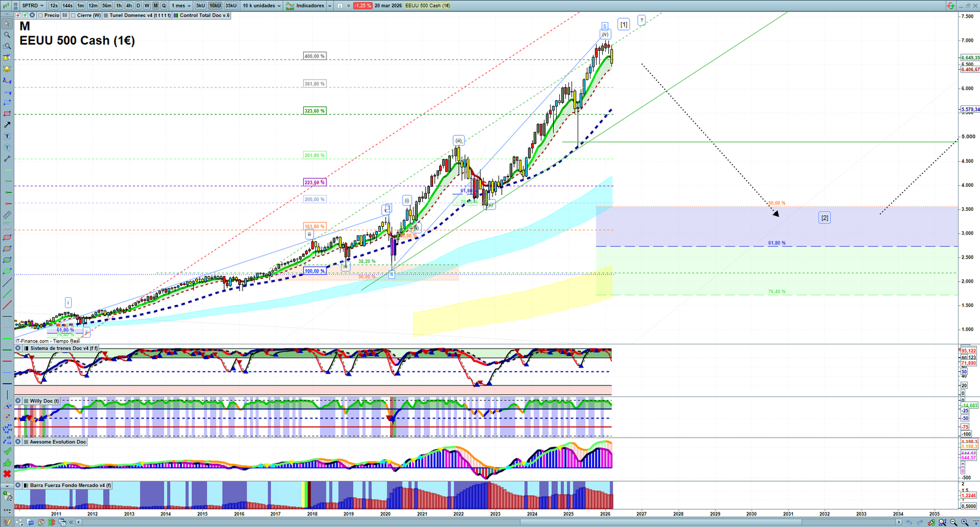The width and height of the screenshot is (980, 527).
Task: Expand the left toolbar overflow chevron
Action: (x=7, y=486)
